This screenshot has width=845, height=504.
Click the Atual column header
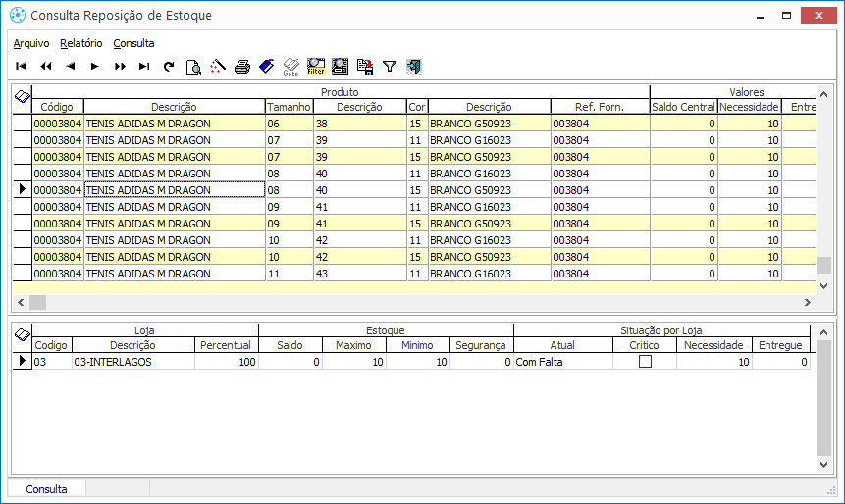click(x=562, y=345)
